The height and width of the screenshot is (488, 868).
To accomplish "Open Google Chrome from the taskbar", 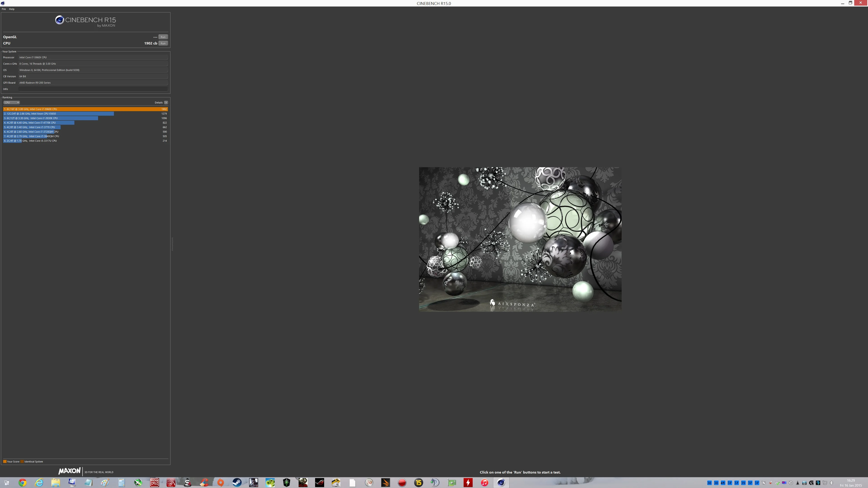I will (x=23, y=483).
